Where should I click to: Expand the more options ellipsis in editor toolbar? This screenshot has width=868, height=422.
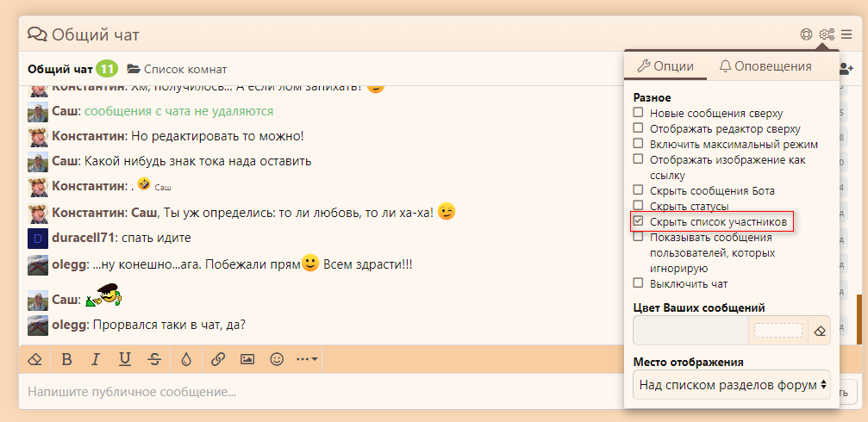click(307, 359)
